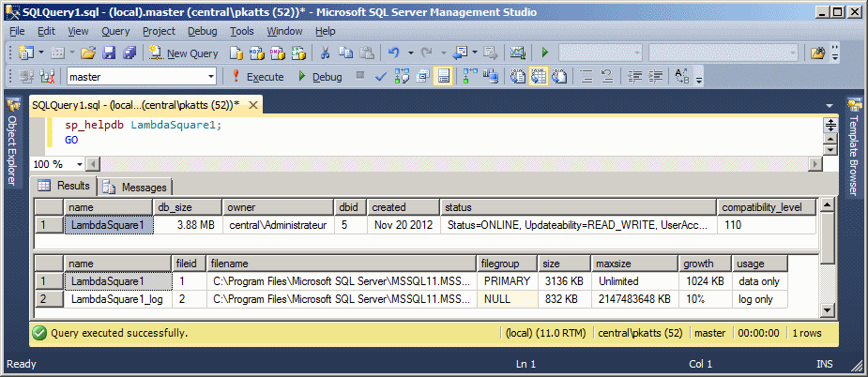Click the editor split handle above scrollbar

[830, 125]
